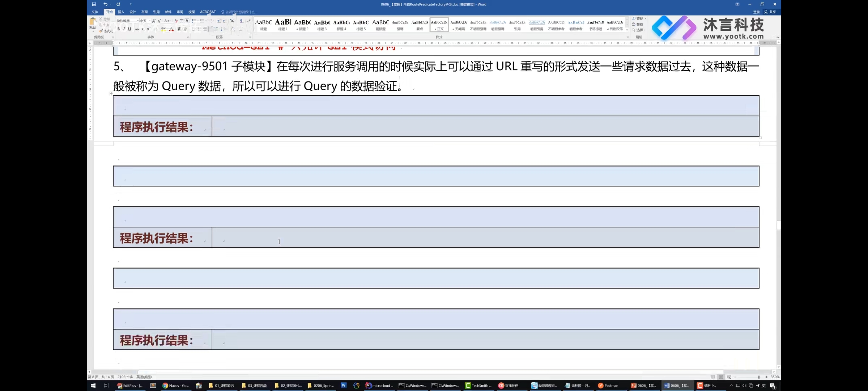Collapse the ribbon with the chevron
Viewport: 868px width, 391px height.
click(x=778, y=37)
